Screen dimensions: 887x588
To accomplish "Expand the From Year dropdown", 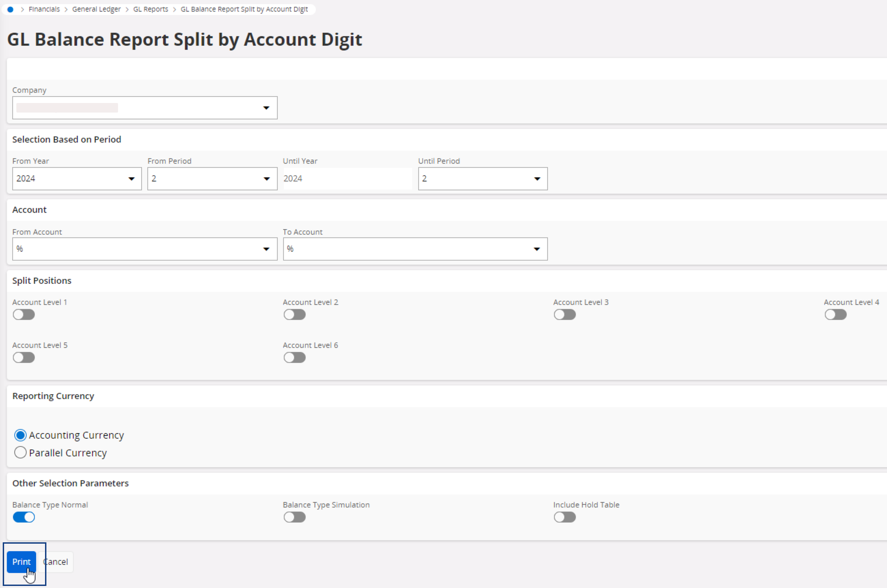I will 131,179.
